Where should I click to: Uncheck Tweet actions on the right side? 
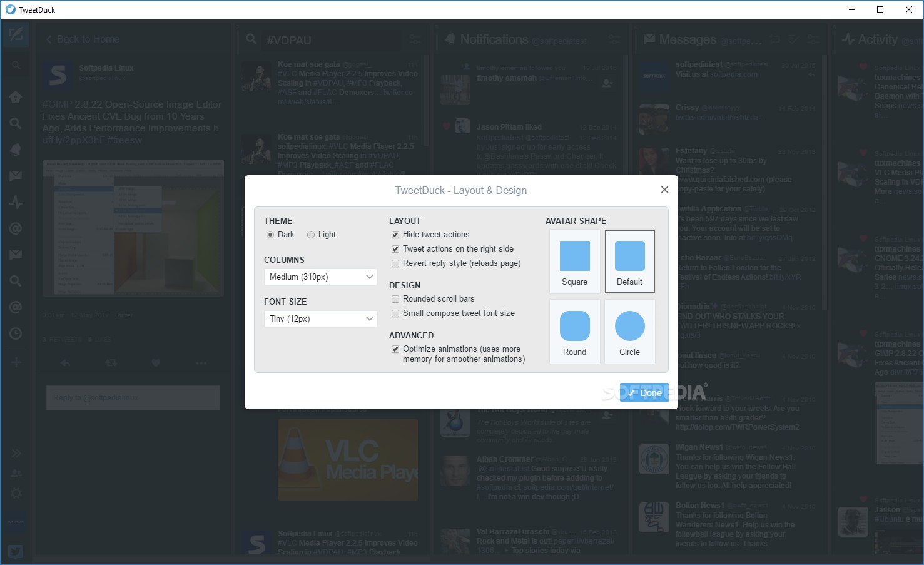pyautogui.click(x=395, y=249)
